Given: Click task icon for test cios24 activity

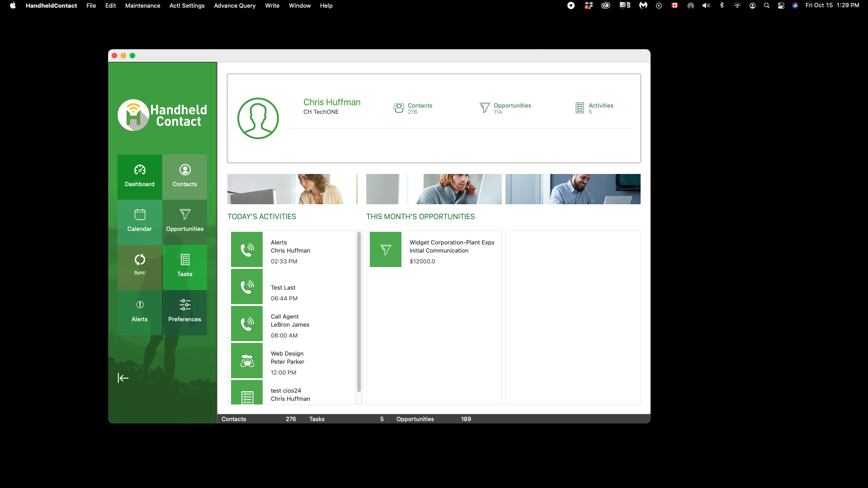Looking at the screenshot, I should (x=247, y=392).
